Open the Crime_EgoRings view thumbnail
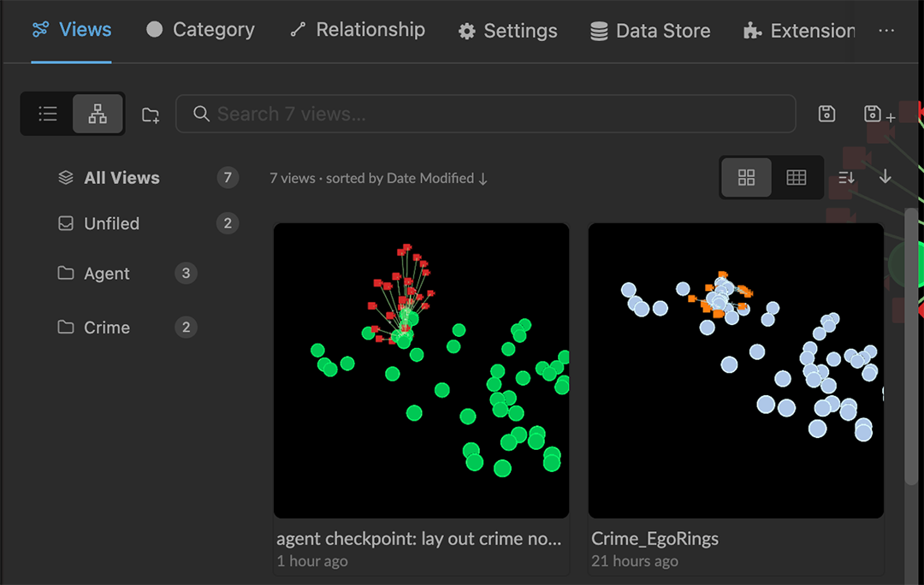 (736, 370)
